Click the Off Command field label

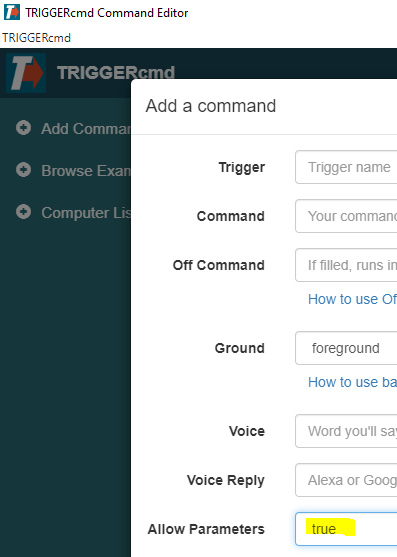click(218, 265)
